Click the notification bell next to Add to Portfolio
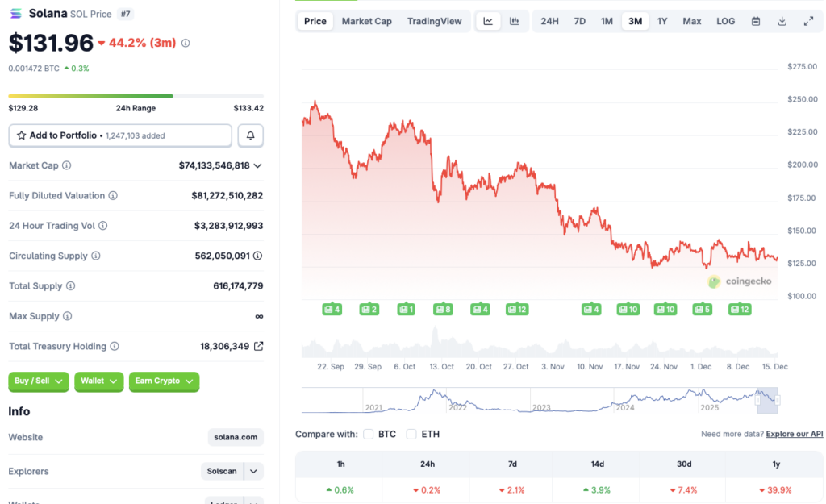The width and height of the screenshot is (826, 504). [x=250, y=135]
